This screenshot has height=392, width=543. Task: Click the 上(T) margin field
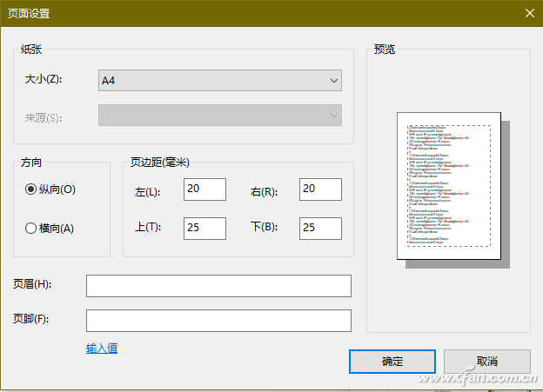[x=204, y=229]
